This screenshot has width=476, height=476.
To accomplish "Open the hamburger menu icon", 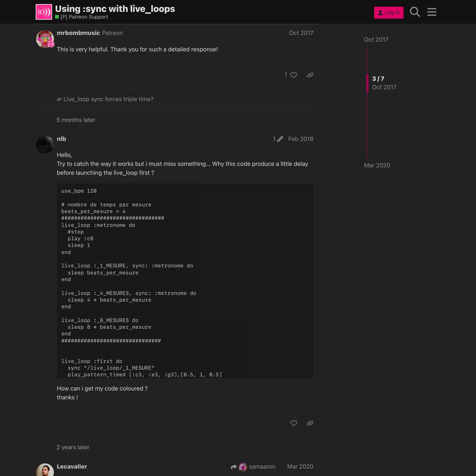I will pos(432,12).
